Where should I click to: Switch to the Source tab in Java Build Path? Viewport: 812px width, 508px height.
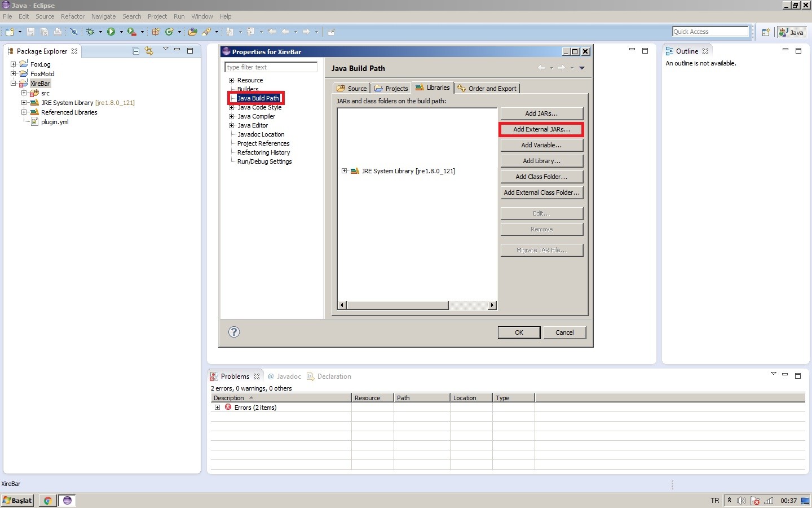point(352,88)
